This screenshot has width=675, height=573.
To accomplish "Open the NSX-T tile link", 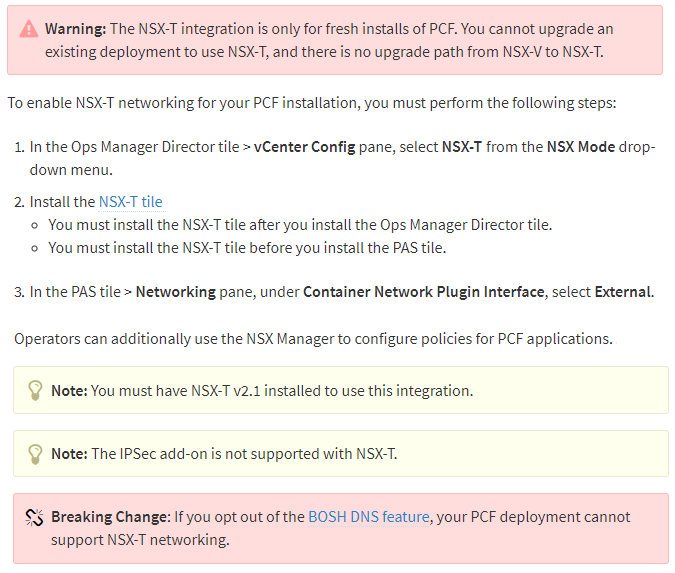I will point(131,202).
